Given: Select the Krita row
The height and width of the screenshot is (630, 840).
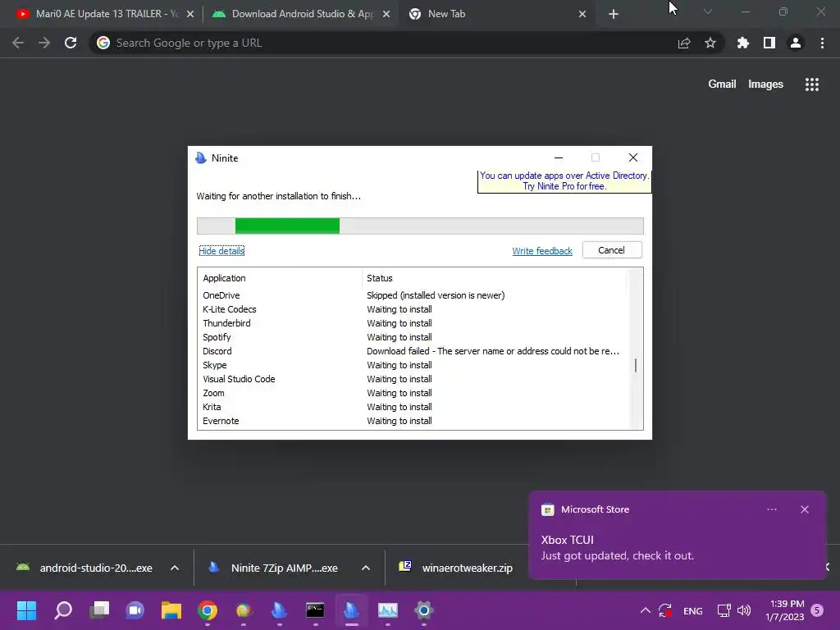Looking at the screenshot, I should [413, 407].
